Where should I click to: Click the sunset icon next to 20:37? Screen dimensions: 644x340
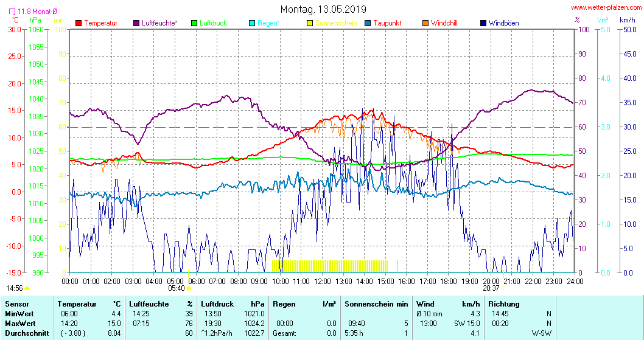tap(503, 288)
